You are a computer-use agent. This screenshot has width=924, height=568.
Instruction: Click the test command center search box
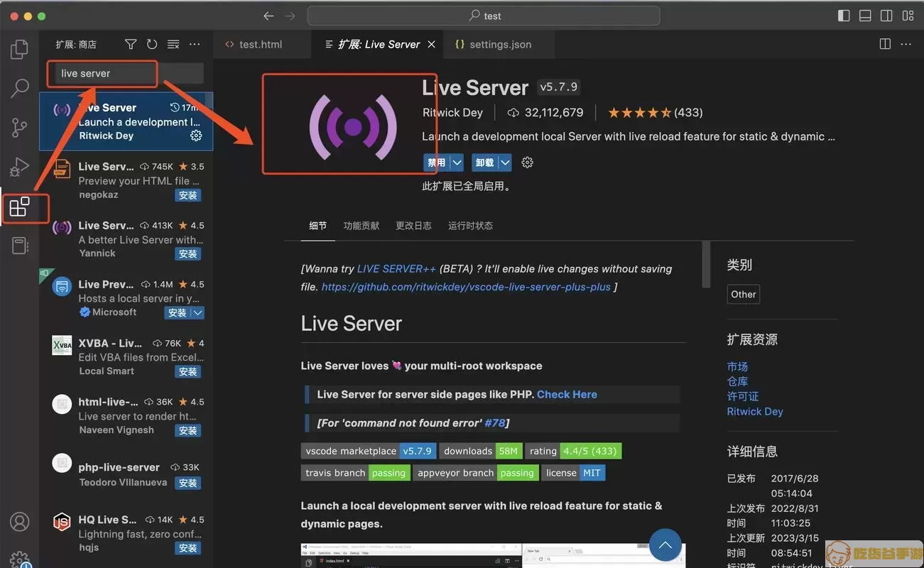click(x=484, y=16)
